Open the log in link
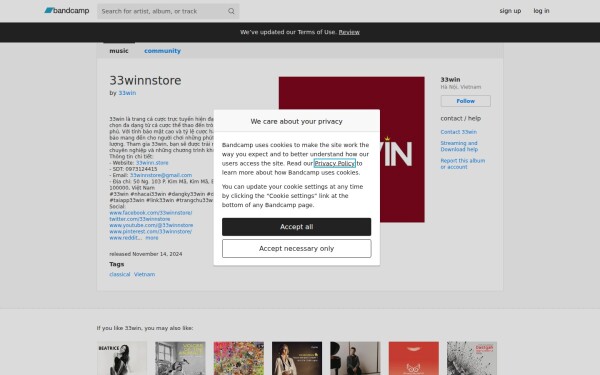The height and width of the screenshot is (375, 600). pos(541,11)
